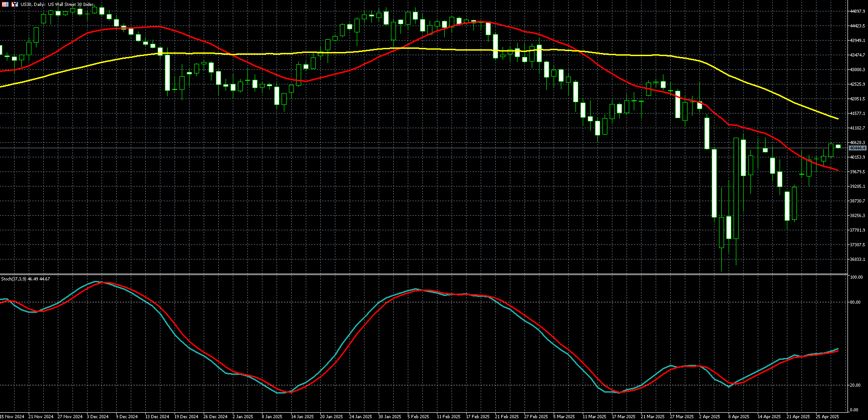
Task: Click the 2 Jan 2025 date label
Action: click(242, 417)
